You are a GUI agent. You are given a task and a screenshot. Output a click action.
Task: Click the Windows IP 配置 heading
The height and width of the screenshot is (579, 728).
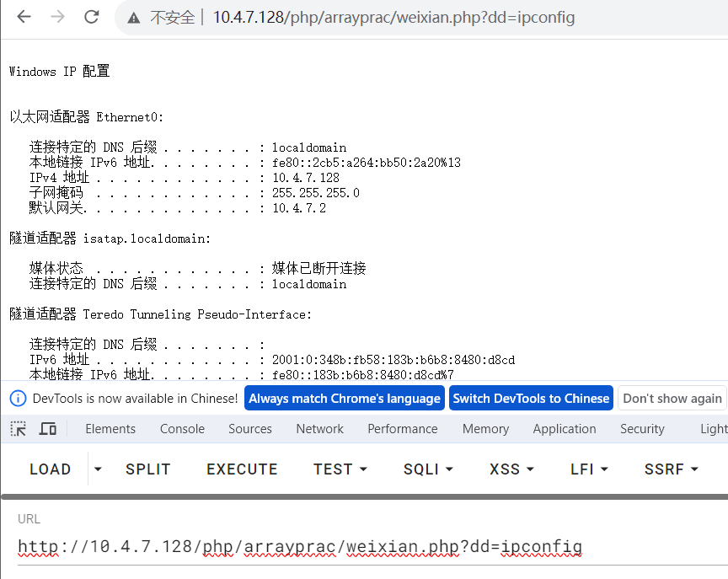click(60, 72)
